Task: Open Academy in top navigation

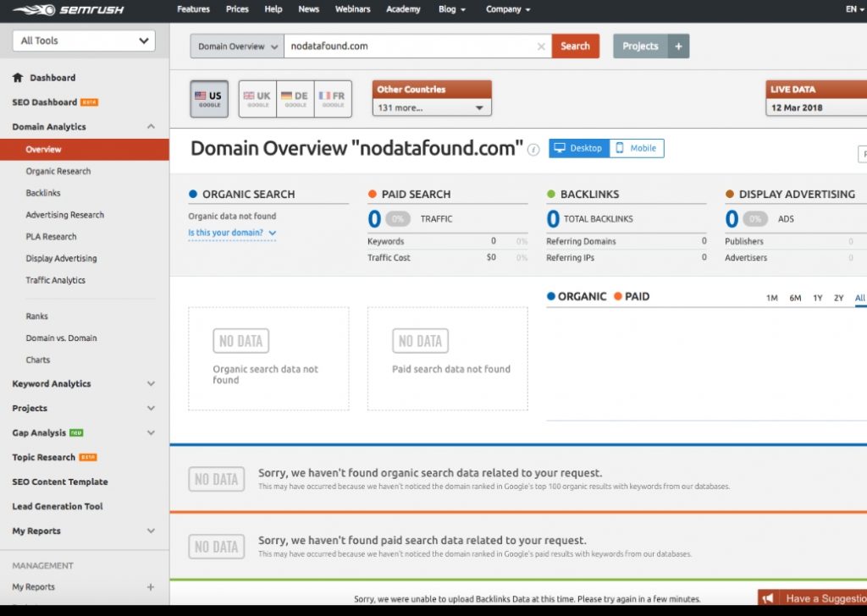Action: [x=403, y=9]
